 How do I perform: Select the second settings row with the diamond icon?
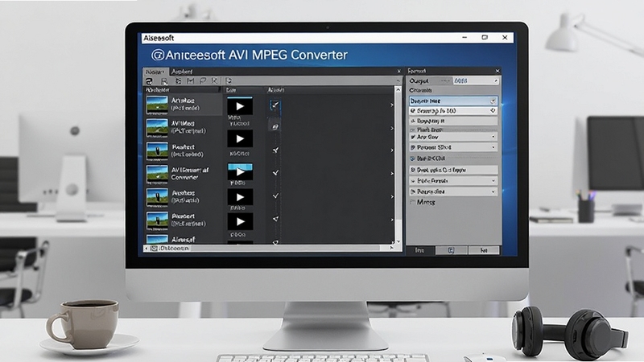pyautogui.click(x=453, y=111)
